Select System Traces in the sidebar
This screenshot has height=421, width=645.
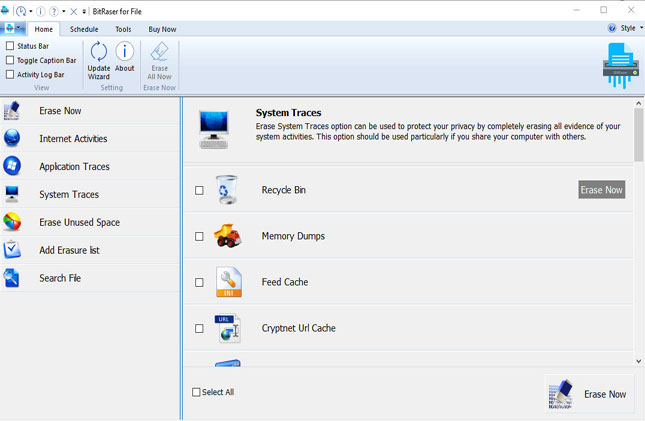(90, 194)
